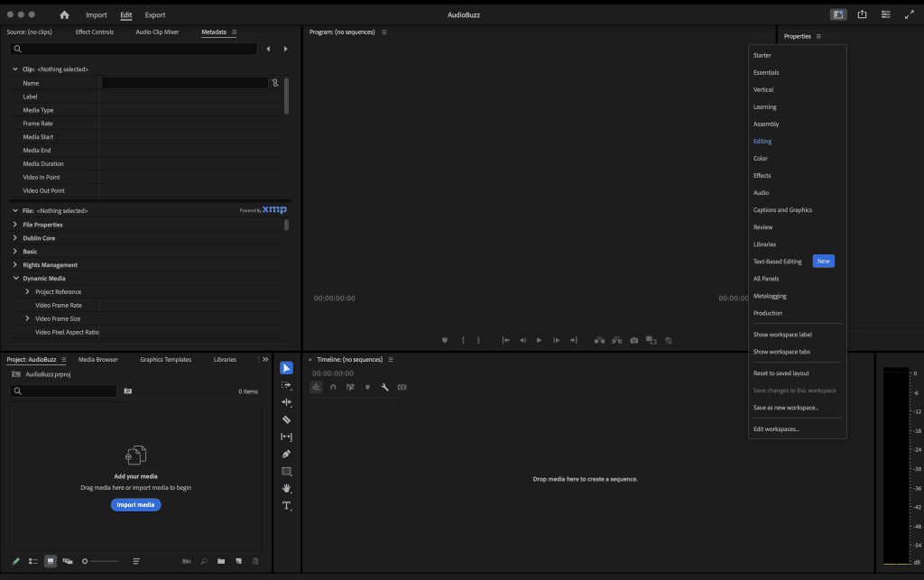The width and height of the screenshot is (924, 580).
Task: Toggle Snap in the timeline with the magnet
Action: coord(332,387)
